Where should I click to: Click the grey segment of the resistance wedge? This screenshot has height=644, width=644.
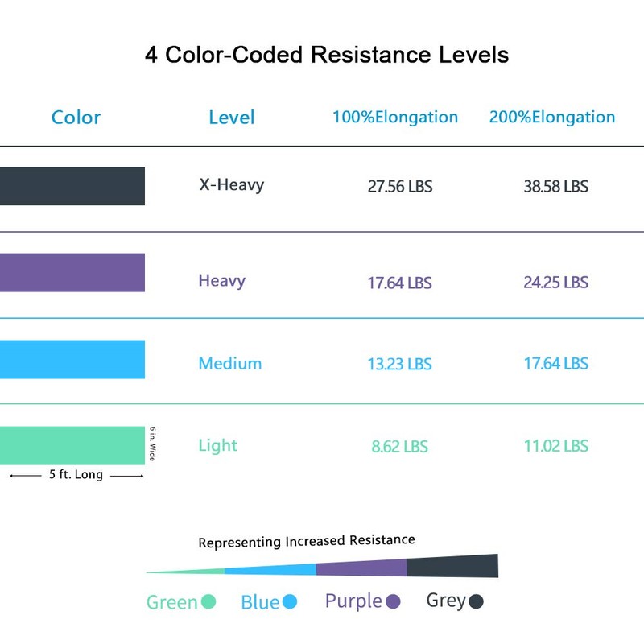(452, 566)
